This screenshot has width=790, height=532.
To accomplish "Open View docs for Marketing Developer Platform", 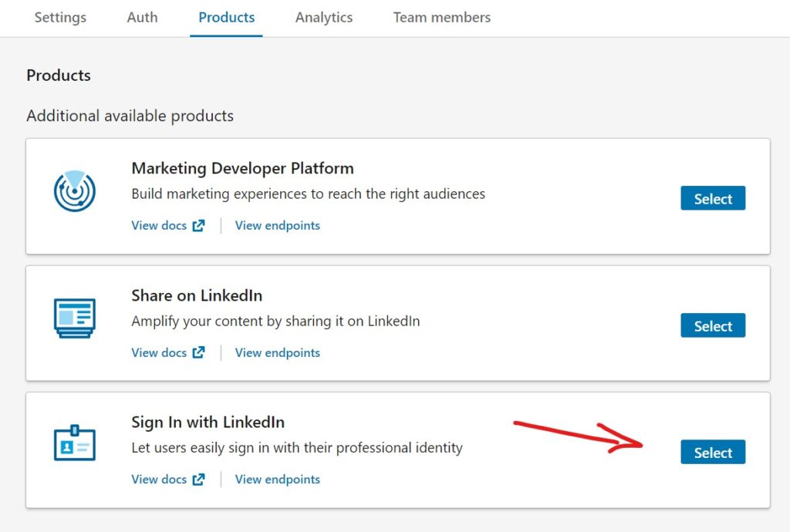I will (168, 225).
